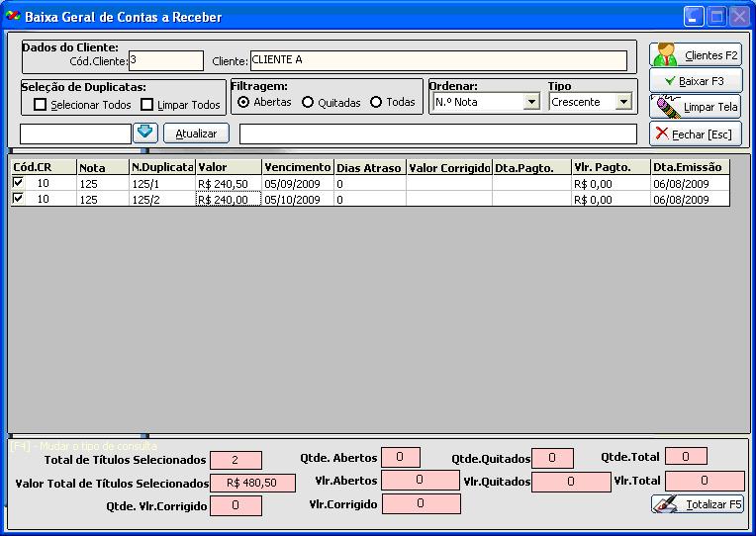Click the Vlr.Corrigido field
756x536 pixels.
coord(421,503)
